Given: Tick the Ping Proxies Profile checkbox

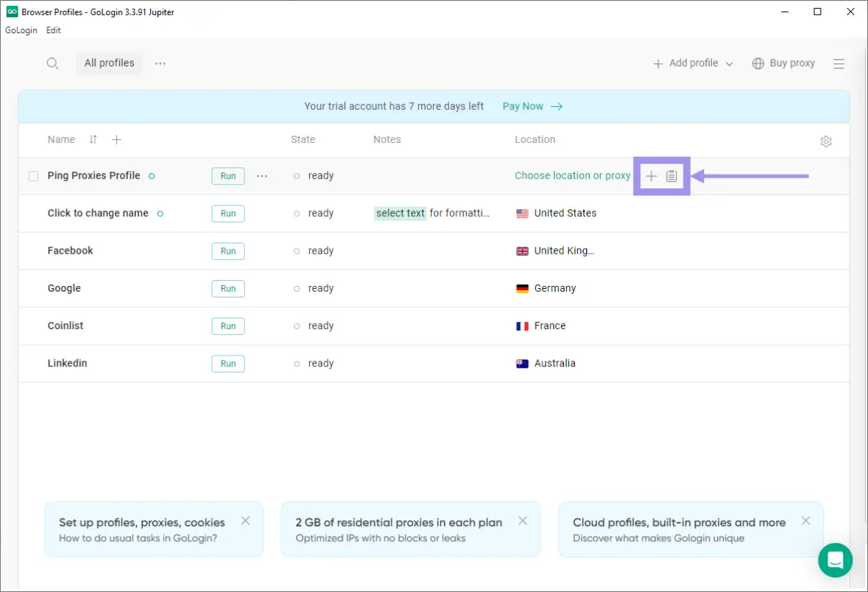Looking at the screenshot, I should click(33, 176).
